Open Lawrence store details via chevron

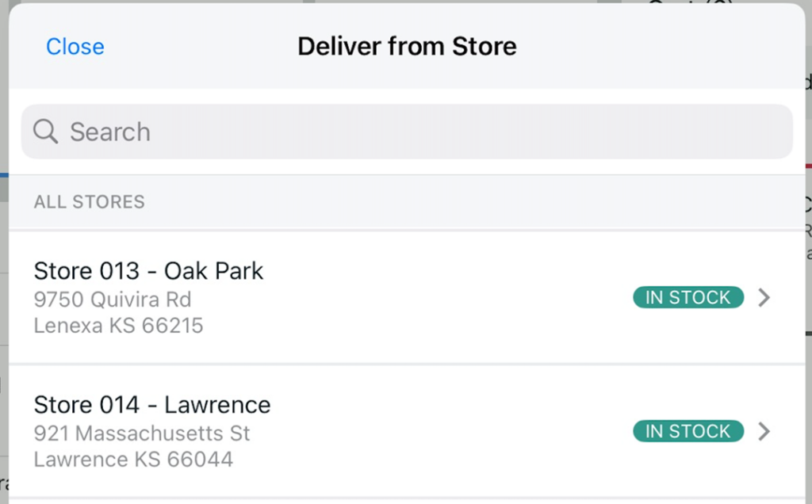(764, 431)
